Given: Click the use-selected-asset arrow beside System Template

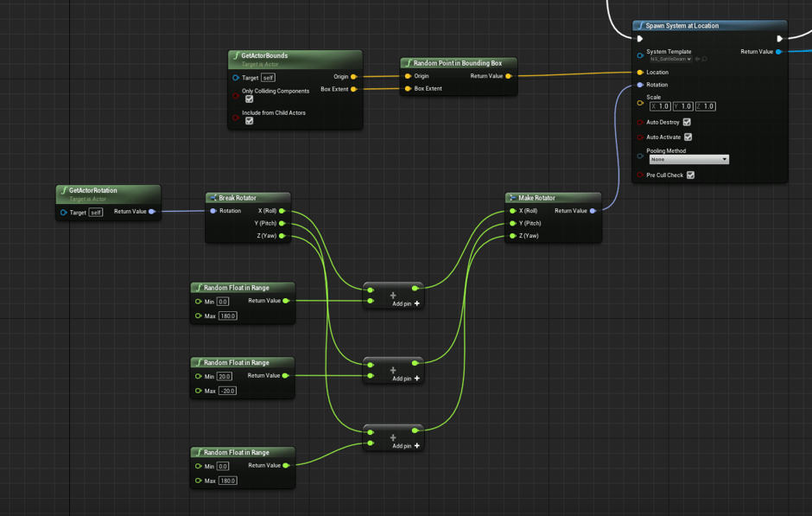Looking at the screenshot, I should pyautogui.click(x=697, y=59).
